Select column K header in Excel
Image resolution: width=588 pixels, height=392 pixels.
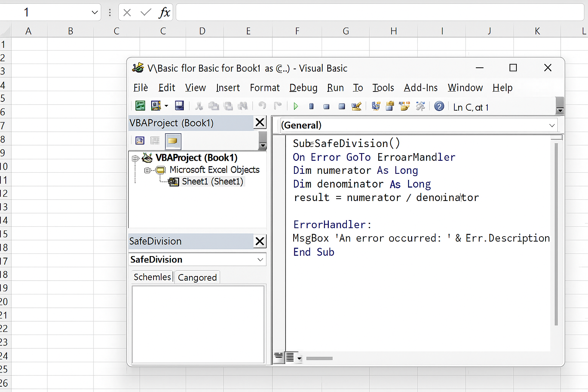coord(537,31)
